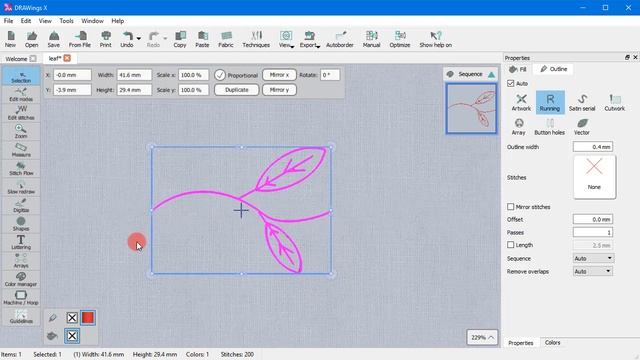Open the View dropdown
640x360 pixels.
click(286, 39)
